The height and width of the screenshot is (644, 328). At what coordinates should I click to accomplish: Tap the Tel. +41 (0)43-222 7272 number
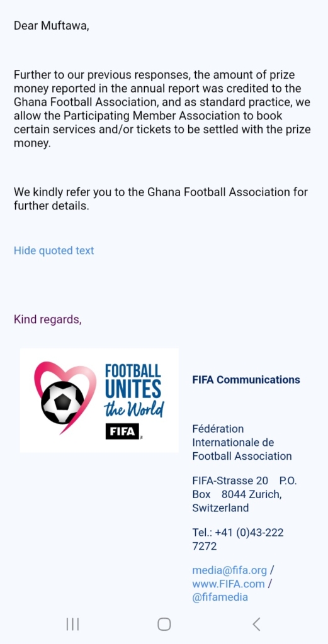[238, 539]
